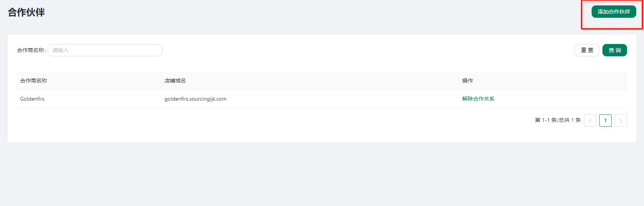Click the column divider after 合作商名称 header
This screenshot has width=644, height=206.
point(161,81)
